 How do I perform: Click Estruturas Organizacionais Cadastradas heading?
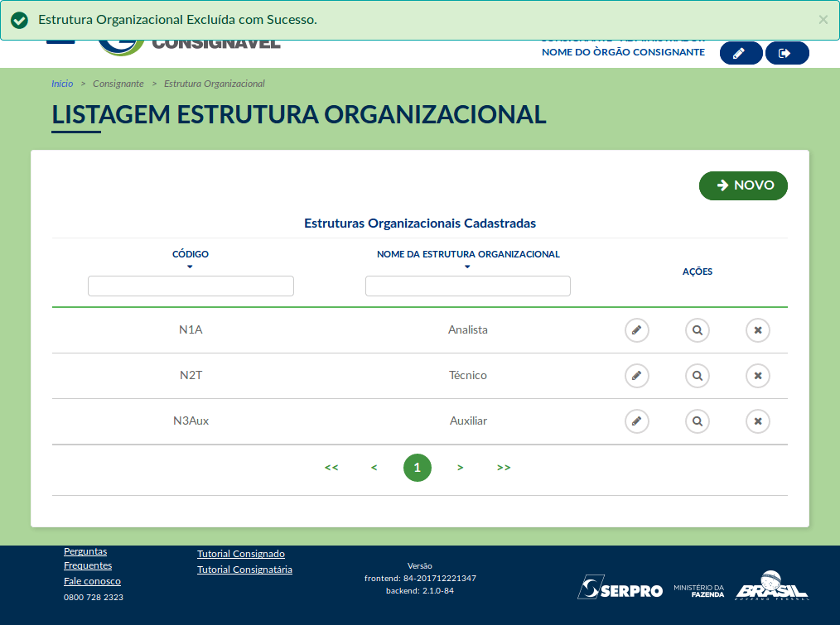click(420, 224)
